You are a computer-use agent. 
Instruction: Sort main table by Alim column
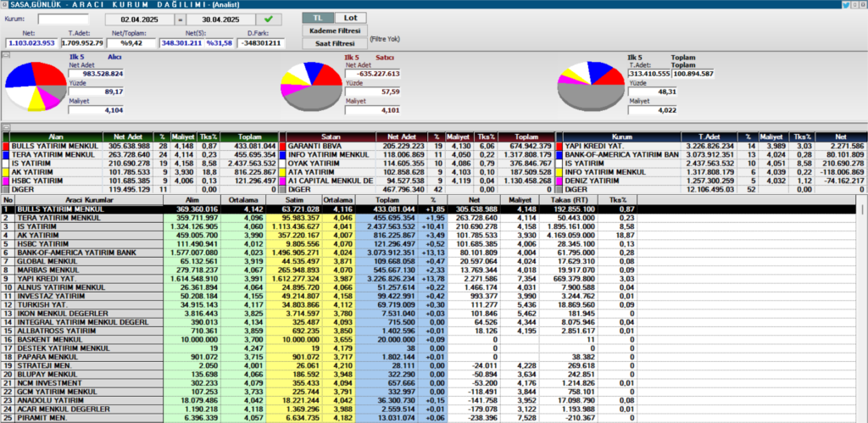pos(192,200)
